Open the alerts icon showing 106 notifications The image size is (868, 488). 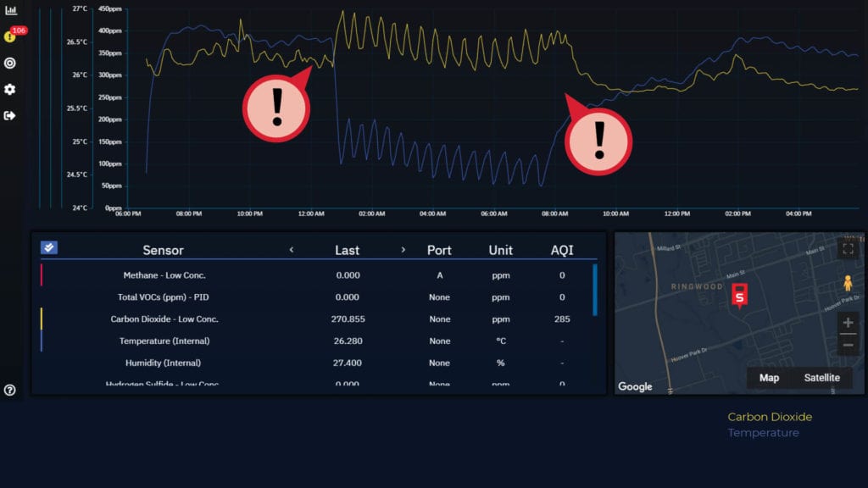[10, 37]
